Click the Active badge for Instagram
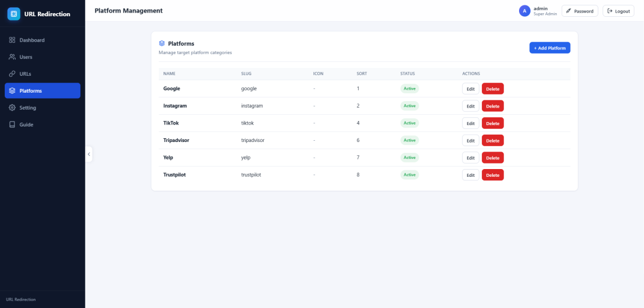Screen dimensions: 644x308 [x=410, y=106]
